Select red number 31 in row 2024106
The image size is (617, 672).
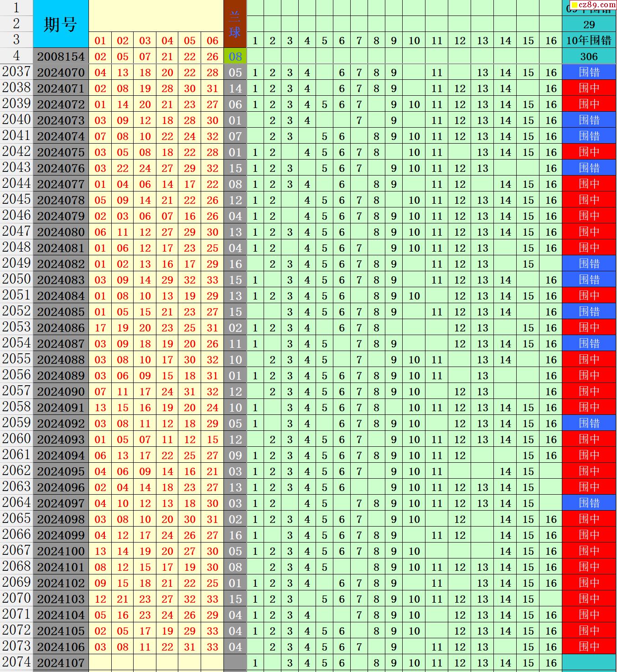click(x=190, y=647)
